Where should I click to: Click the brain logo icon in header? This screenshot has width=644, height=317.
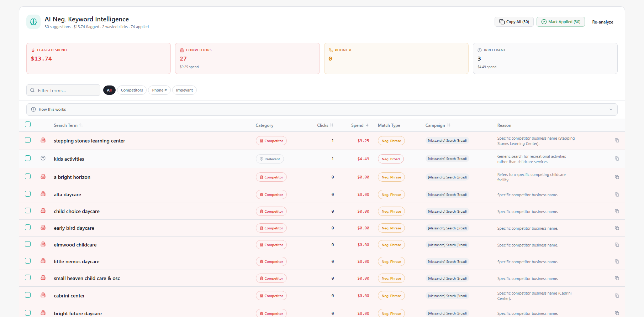point(33,22)
